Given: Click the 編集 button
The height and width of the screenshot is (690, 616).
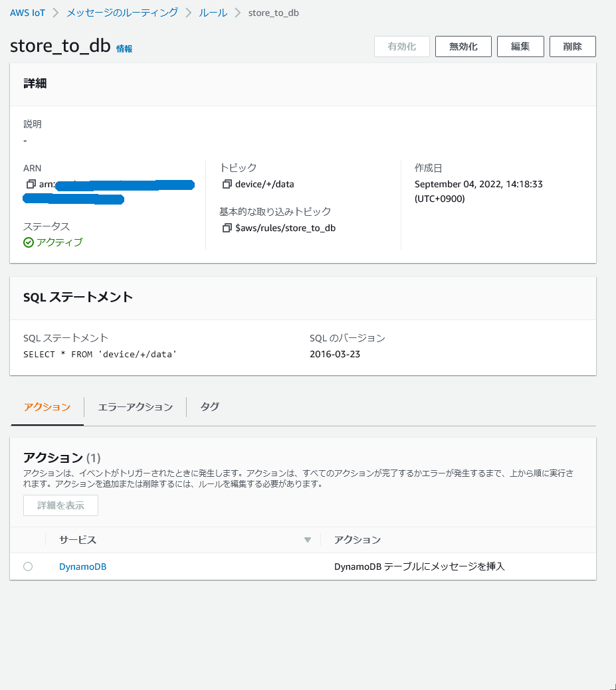Looking at the screenshot, I should [520, 46].
